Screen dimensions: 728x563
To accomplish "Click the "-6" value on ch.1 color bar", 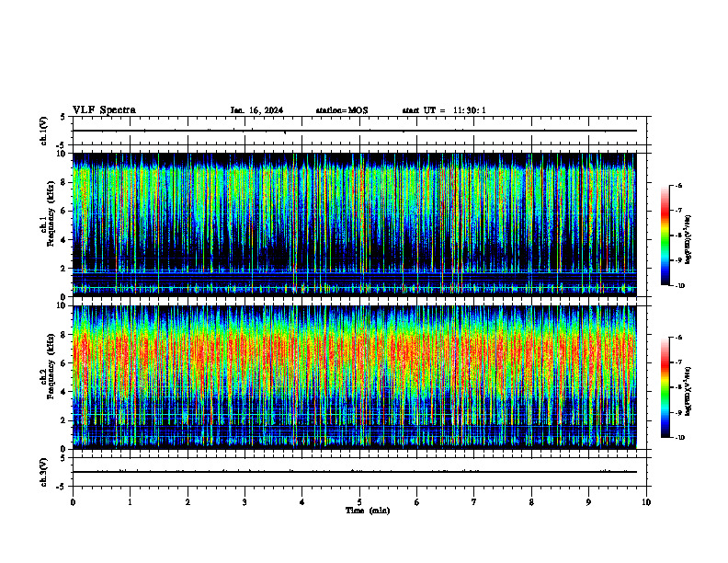I will click(x=678, y=185).
